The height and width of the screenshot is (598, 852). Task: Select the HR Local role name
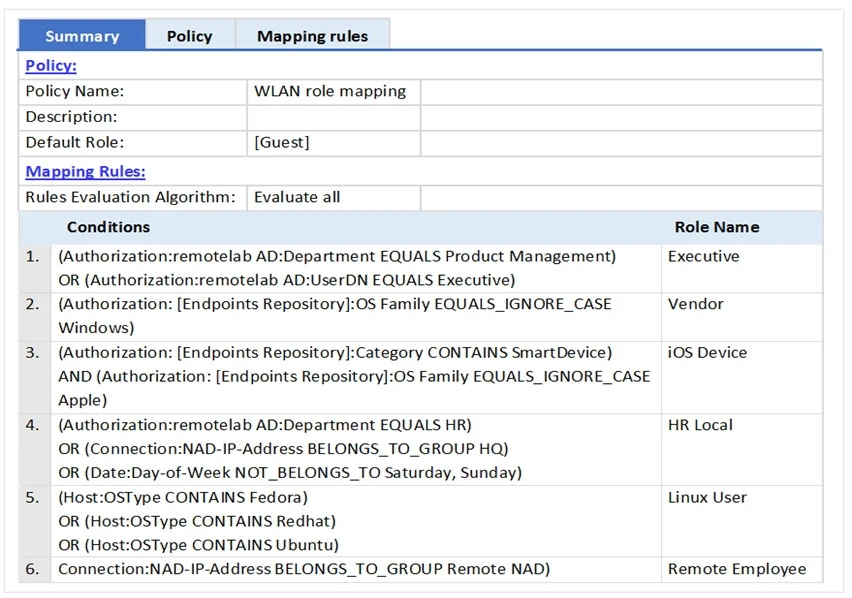(700, 425)
